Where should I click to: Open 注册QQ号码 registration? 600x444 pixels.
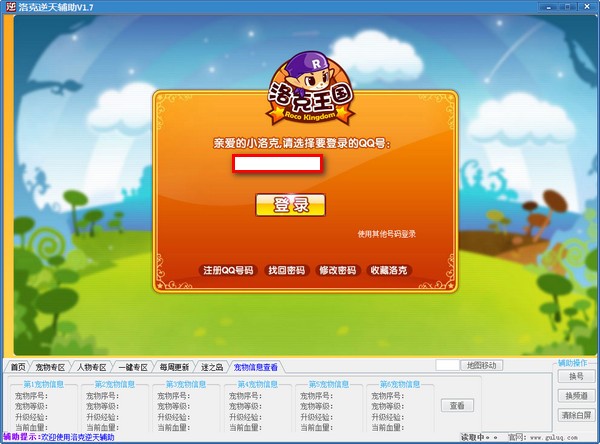click(228, 270)
